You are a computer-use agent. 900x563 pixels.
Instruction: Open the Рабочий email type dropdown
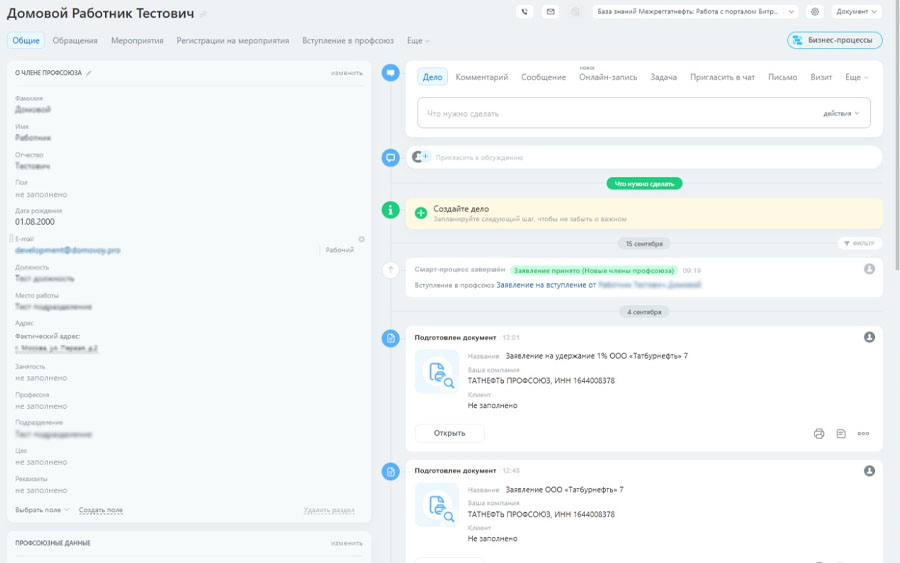339,250
